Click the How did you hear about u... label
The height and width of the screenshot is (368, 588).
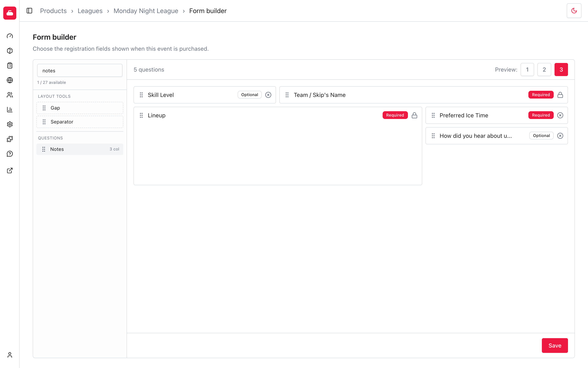(476, 136)
